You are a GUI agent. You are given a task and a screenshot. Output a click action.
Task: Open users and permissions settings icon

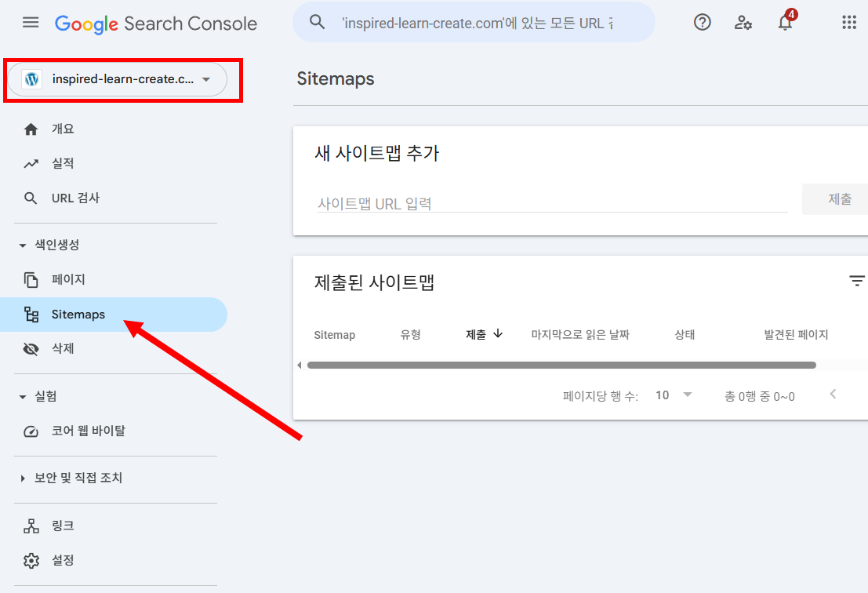743,22
